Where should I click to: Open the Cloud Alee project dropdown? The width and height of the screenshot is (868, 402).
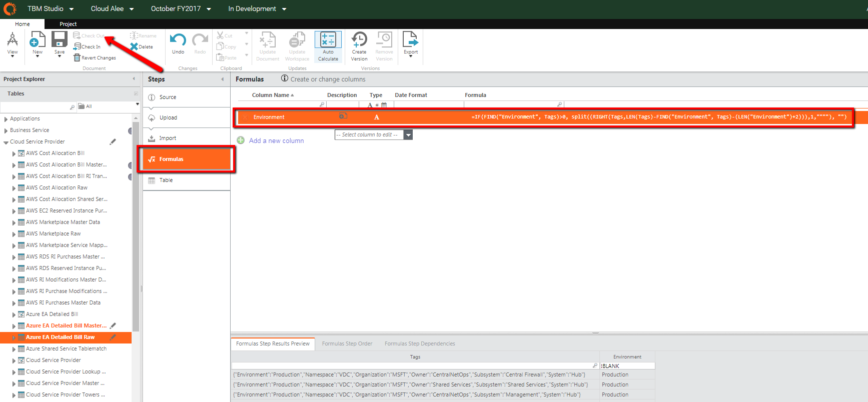click(x=113, y=8)
